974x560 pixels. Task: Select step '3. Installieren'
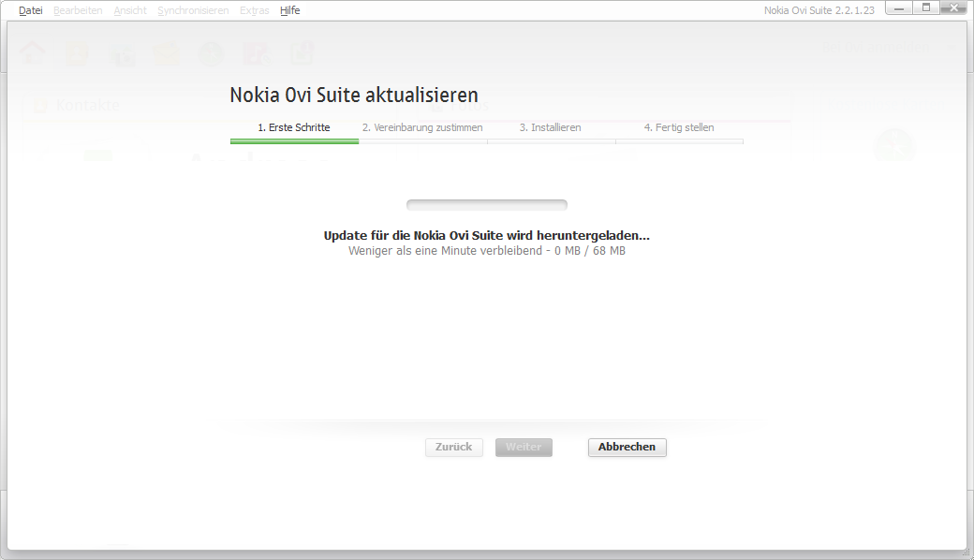pos(550,127)
